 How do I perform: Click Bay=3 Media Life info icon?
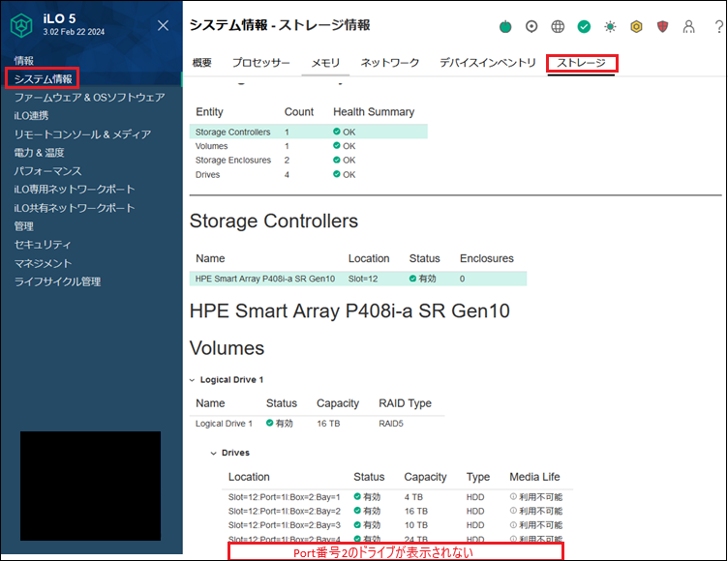(513, 525)
